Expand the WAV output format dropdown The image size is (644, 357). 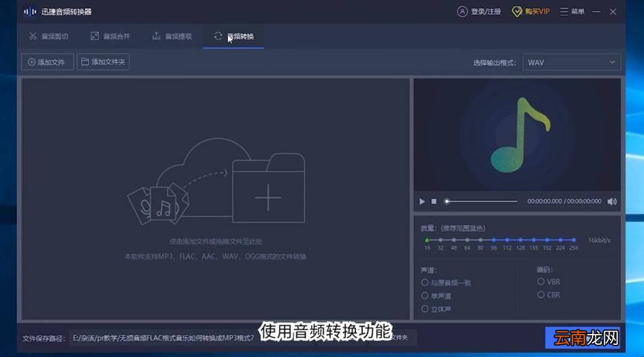(x=572, y=62)
